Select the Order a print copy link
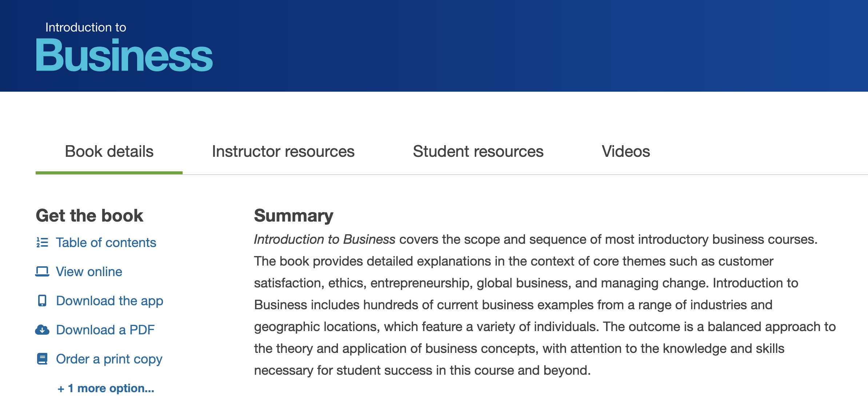This screenshot has width=868, height=414. [x=109, y=359]
